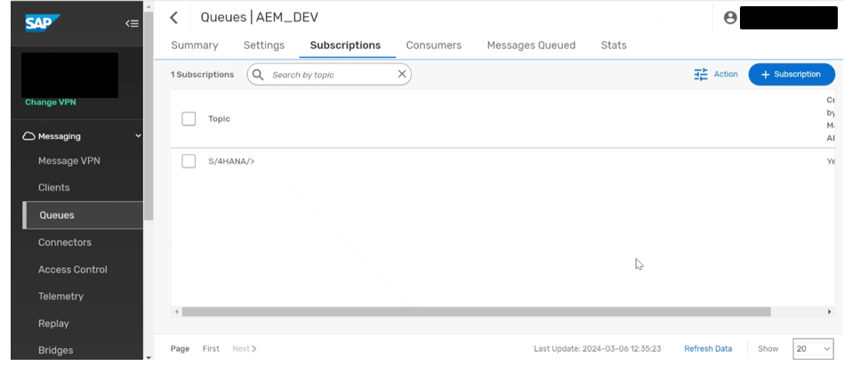Click the 1 Subscriptions count label
This screenshot has height=374, width=868.
pyautogui.click(x=202, y=74)
